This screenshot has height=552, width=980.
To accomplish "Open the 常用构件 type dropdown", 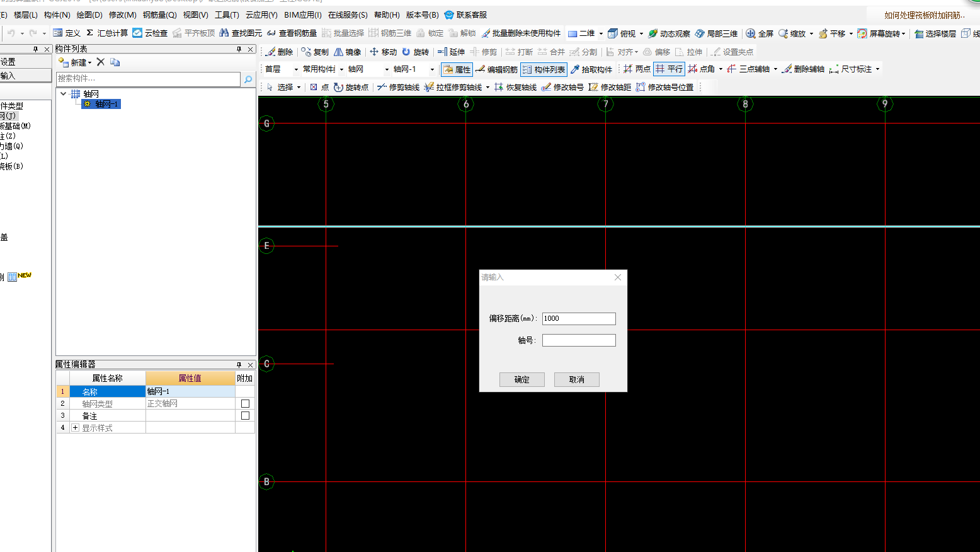I will [x=341, y=69].
